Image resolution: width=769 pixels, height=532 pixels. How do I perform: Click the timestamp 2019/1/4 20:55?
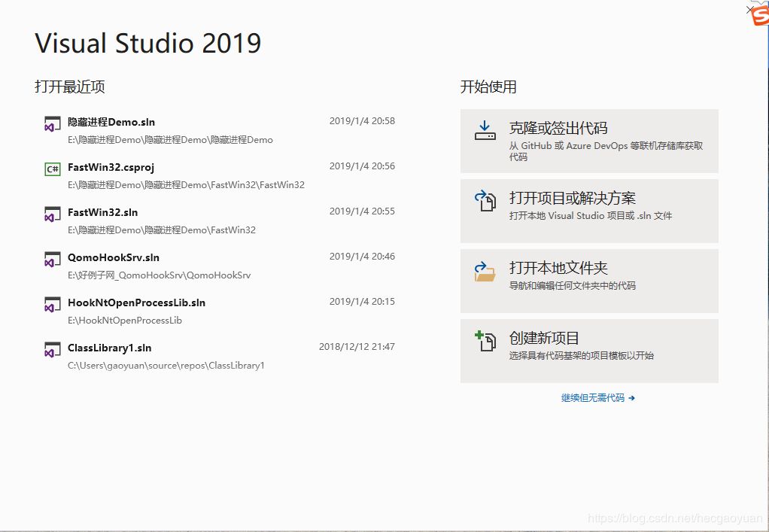pos(362,211)
